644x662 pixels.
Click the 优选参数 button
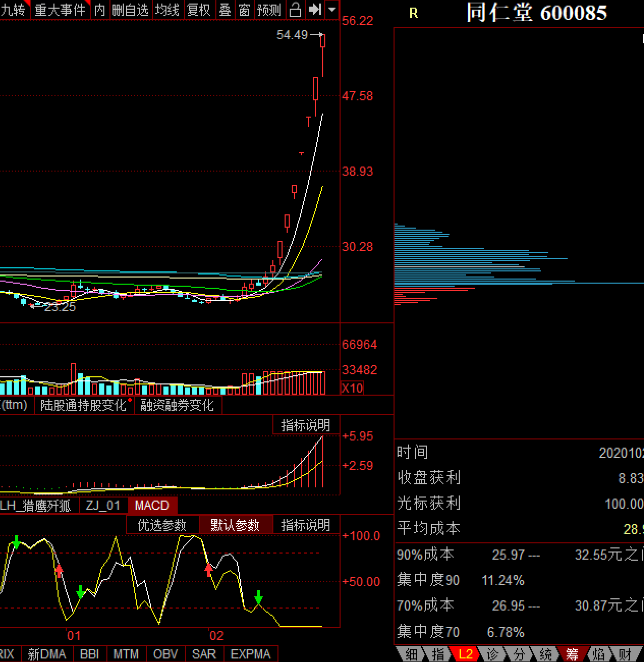(x=162, y=525)
